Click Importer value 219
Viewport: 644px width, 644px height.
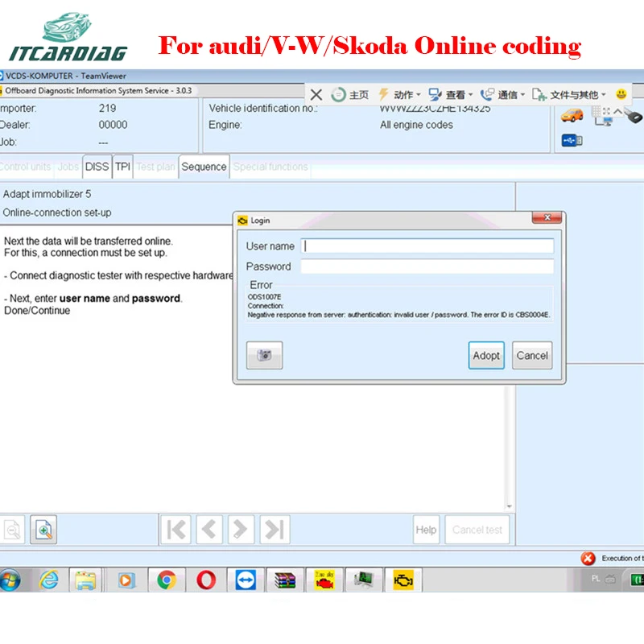pyautogui.click(x=107, y=108)
